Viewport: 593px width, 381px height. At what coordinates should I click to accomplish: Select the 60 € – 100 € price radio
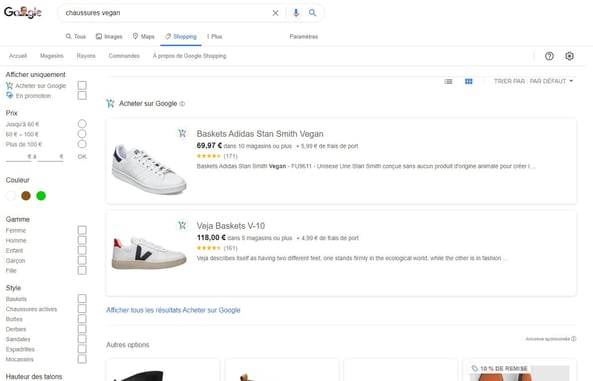[82, 134]
